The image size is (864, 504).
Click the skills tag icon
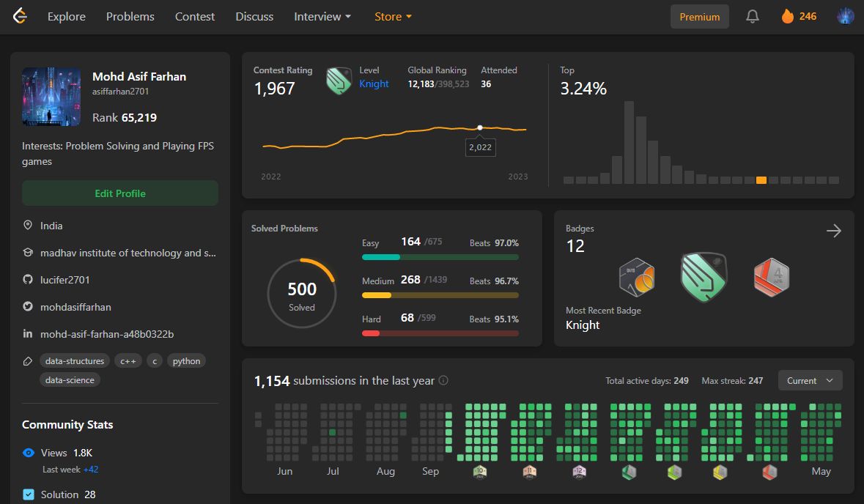[28, 361]
